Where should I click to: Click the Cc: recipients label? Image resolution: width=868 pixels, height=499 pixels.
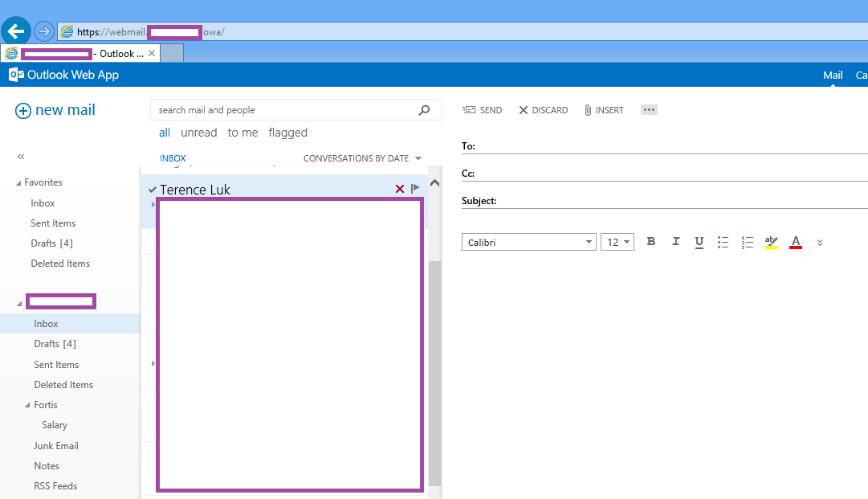point(468,174)
